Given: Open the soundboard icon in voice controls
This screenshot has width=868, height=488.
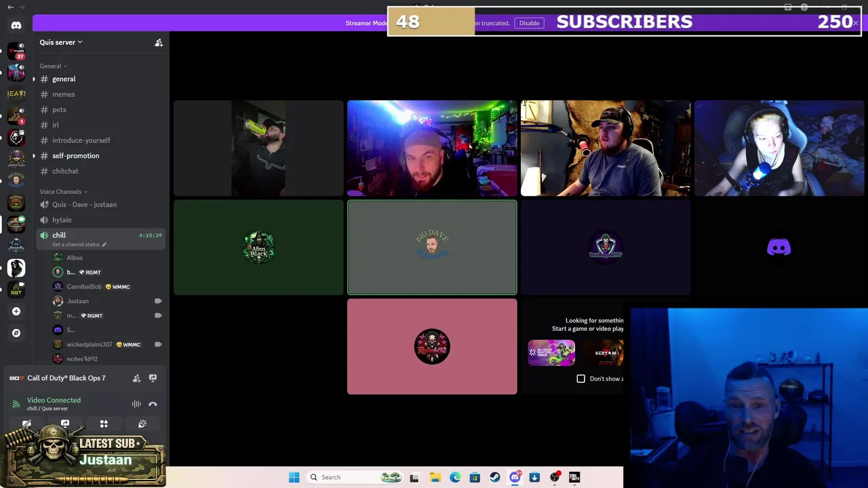Looking at the screenshot, I should click(x=142, y=424).
